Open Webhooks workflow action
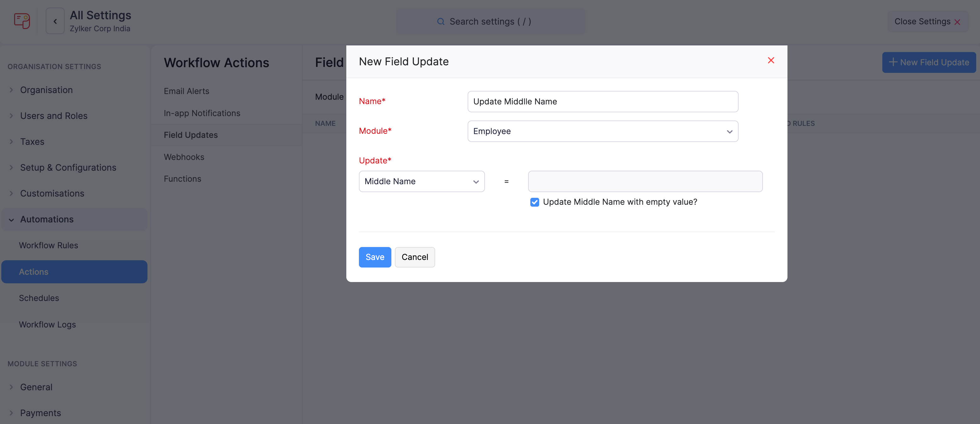 [184, 157]
